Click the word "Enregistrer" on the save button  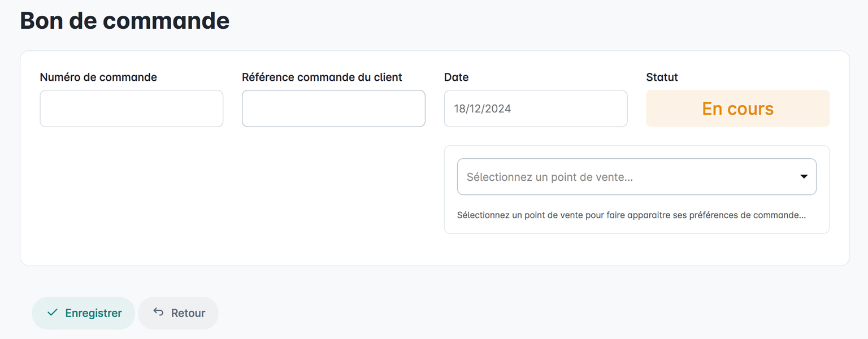coord(93,313)
